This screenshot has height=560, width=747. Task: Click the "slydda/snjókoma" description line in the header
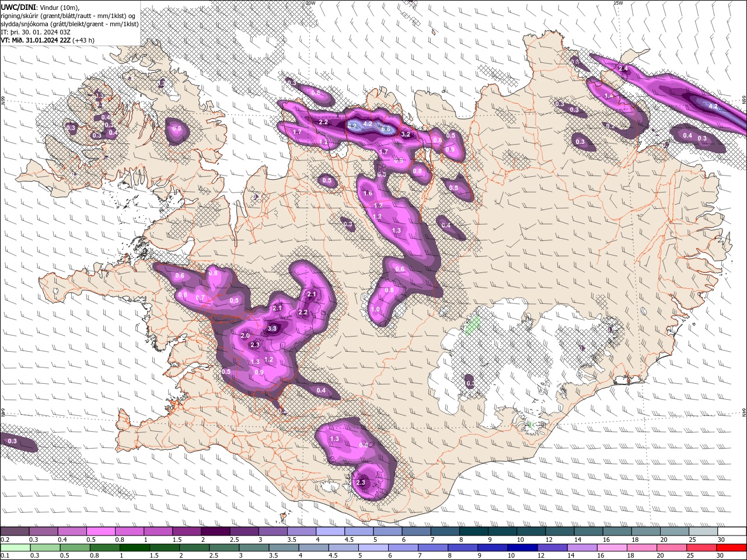click(69, 24)
